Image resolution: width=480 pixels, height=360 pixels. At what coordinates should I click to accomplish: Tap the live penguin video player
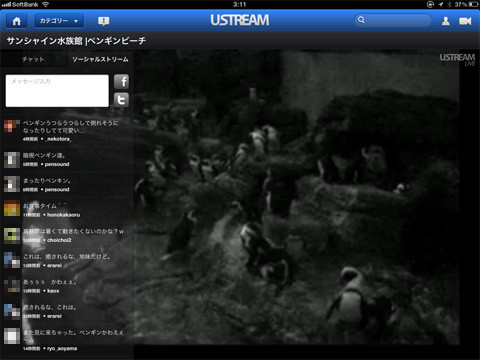[297, 197]
